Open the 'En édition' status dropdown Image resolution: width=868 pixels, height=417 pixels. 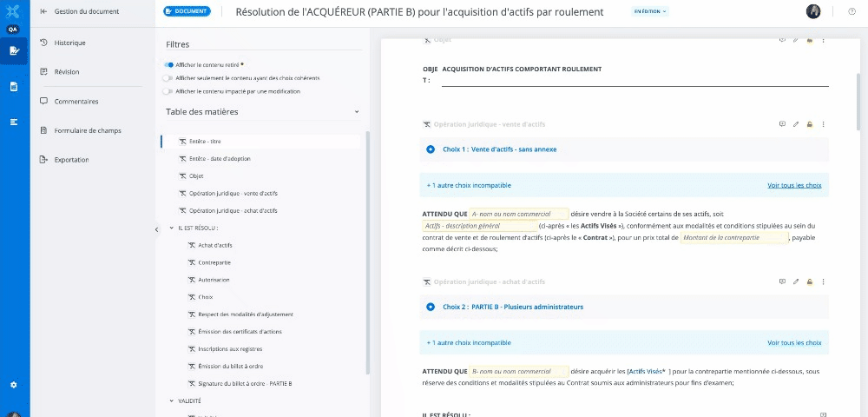coord(651,12)
